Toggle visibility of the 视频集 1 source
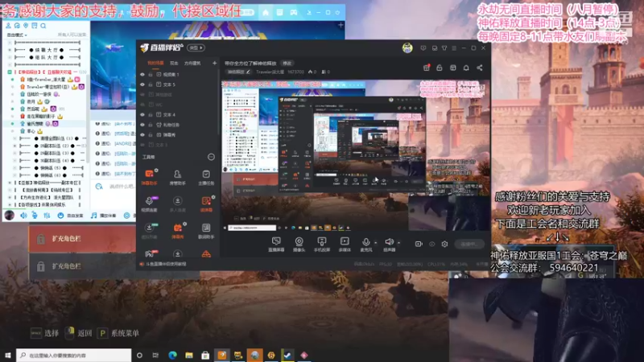Image resolution: width=644 pixels, height=362 pixels. tap(142, 75)
